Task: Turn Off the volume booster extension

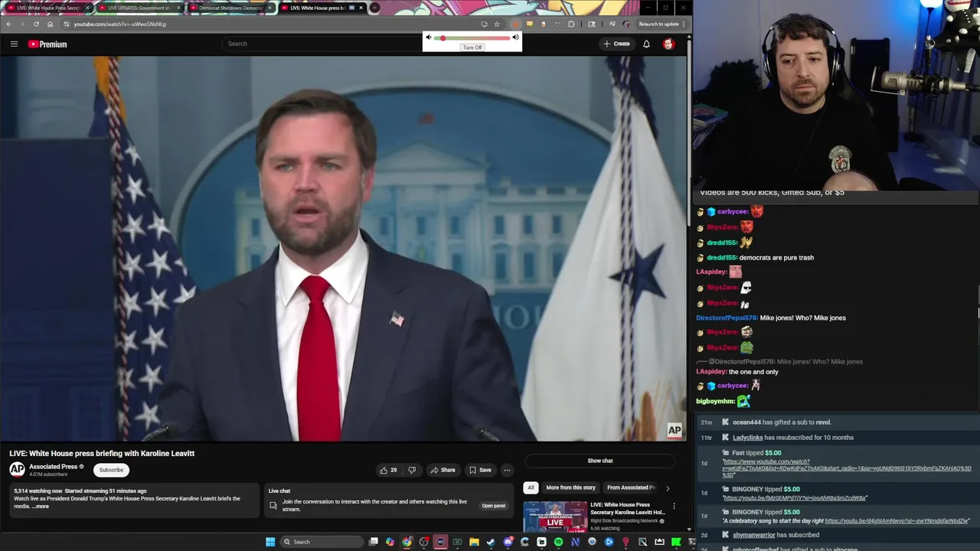Action: click(x=472, y=47)
